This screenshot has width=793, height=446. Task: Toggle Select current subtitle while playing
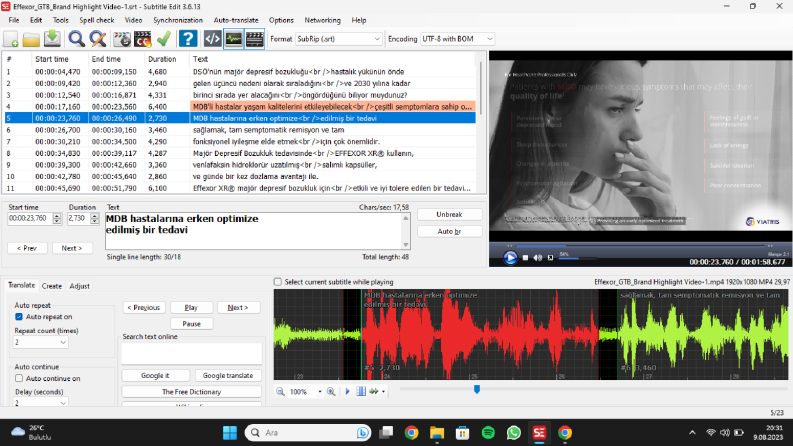(278, 282)
